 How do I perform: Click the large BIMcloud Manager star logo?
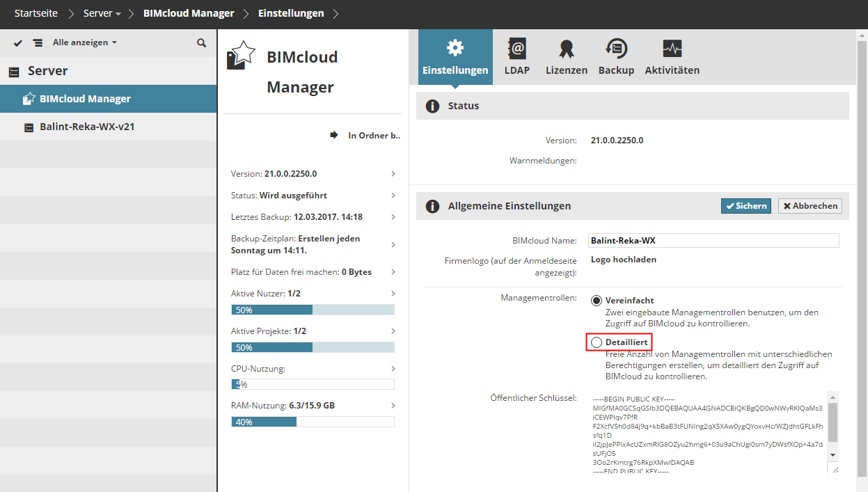[x=242, y=55]
